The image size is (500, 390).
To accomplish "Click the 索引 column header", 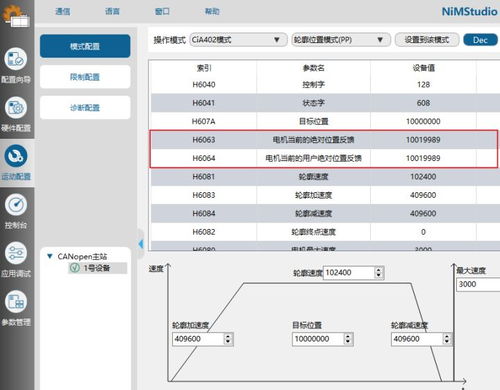I will [x=204, y=68].
